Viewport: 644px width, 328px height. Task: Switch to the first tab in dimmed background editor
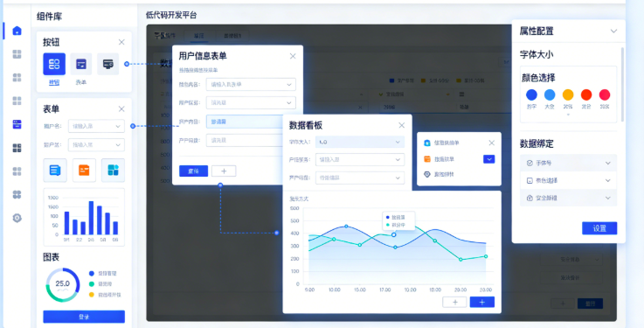click(198, 36)
